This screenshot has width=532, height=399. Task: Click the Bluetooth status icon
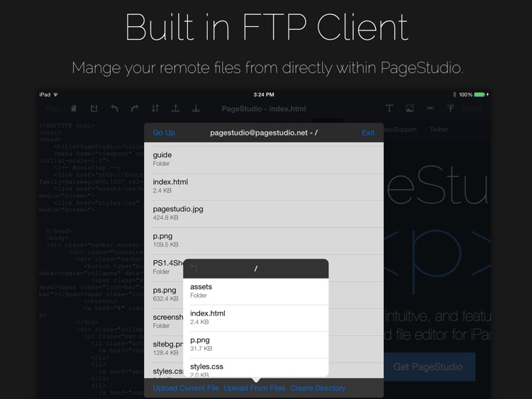tap(454, 94)
